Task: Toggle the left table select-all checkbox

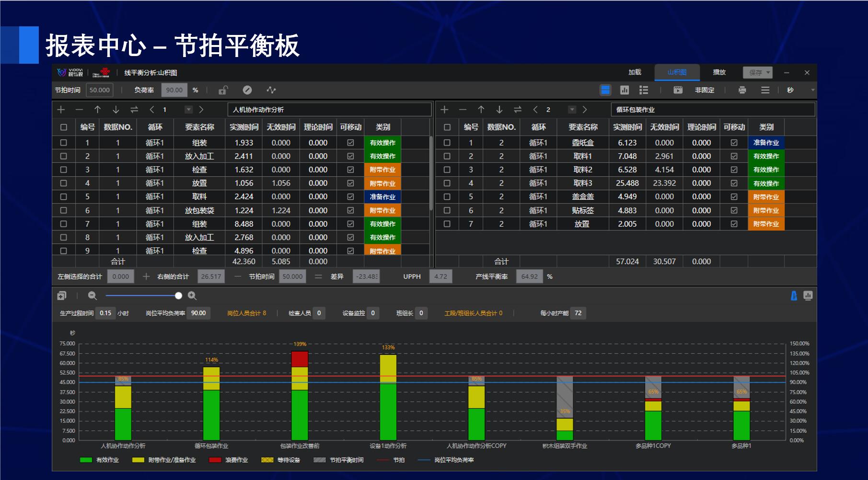Action: (x=64, y=127)
